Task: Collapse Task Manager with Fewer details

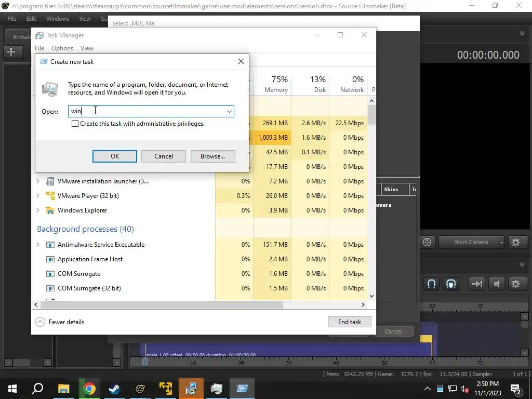Action: pyautogui.click(x=60, y=322)
